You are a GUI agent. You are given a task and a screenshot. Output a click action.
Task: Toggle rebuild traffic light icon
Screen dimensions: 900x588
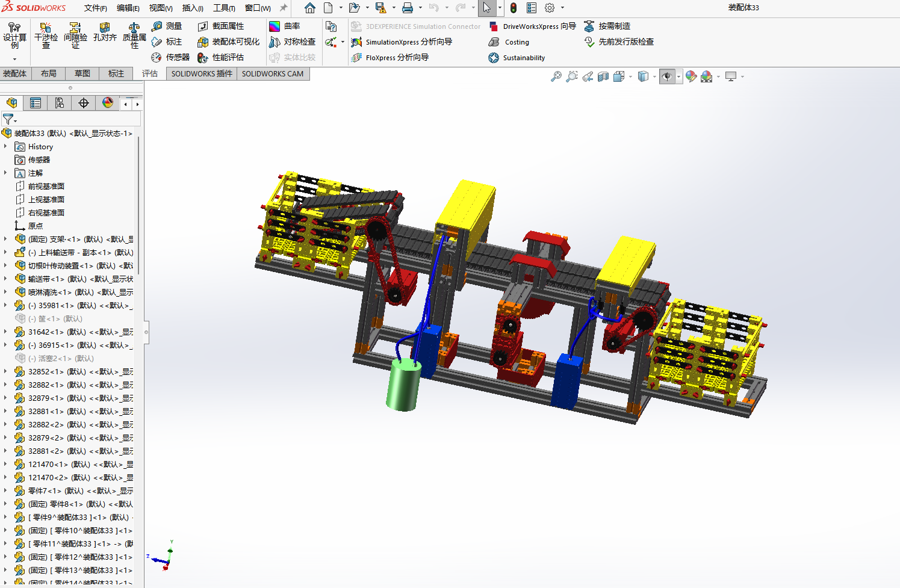click(514, 8)
